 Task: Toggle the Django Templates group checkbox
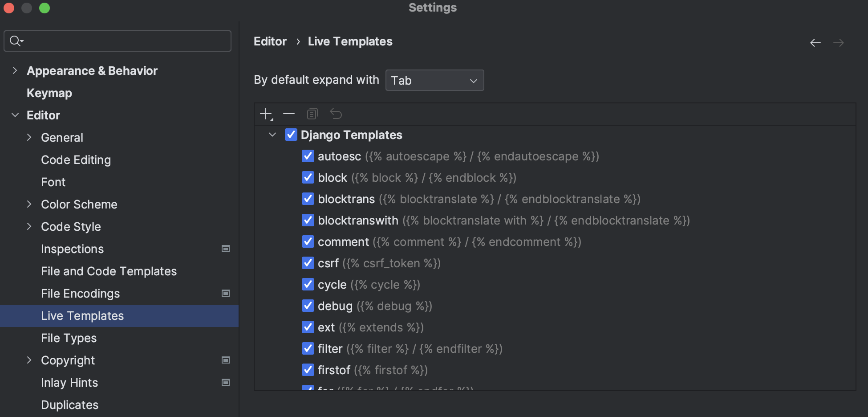tap(291, 135)
